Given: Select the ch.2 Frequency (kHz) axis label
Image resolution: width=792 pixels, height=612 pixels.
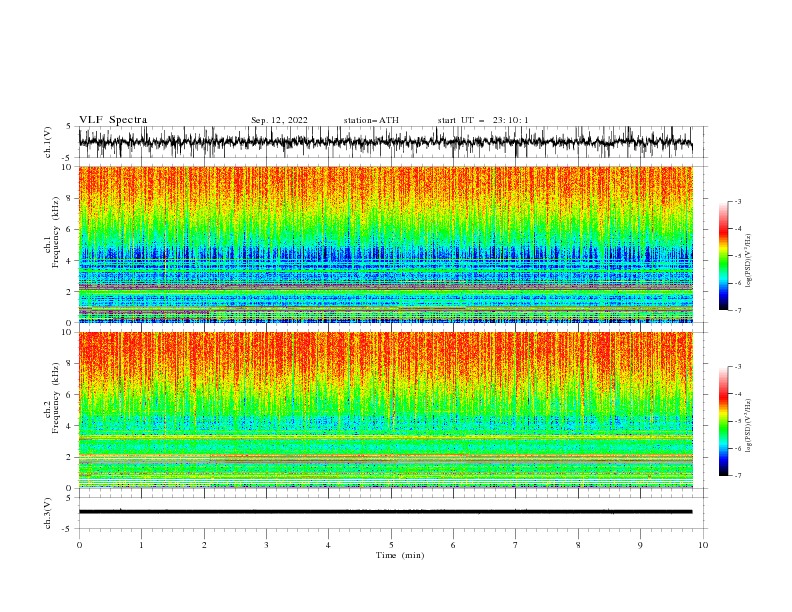Looking at the screenshot, I should tap(53, 397).
